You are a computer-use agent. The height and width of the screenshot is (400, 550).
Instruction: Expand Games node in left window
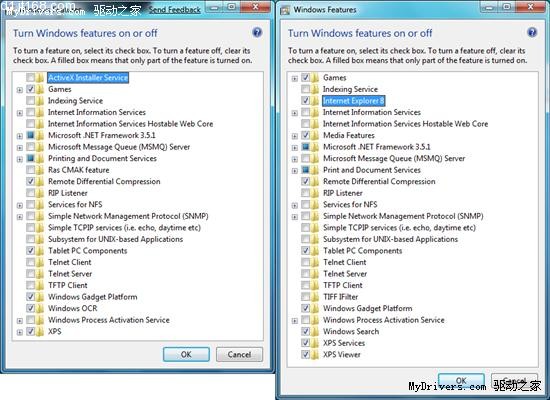click(x=20, y=90)
